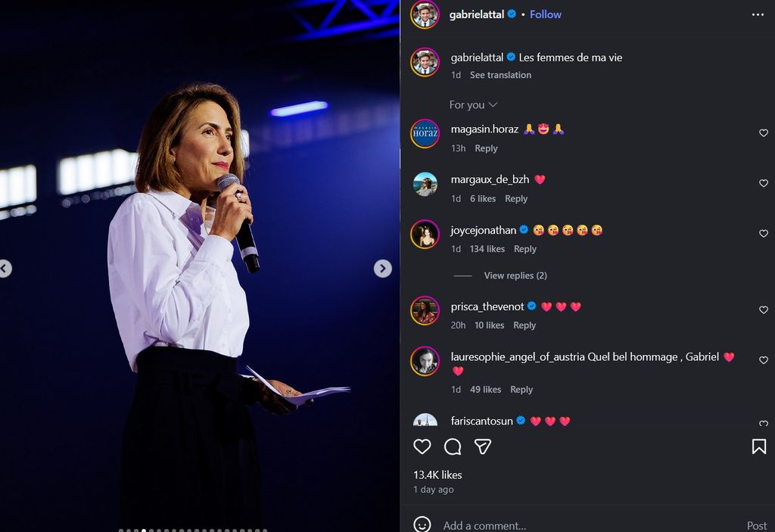
Task: Reply to margaux_de_bzh's comment
Action: click(516, 198)
